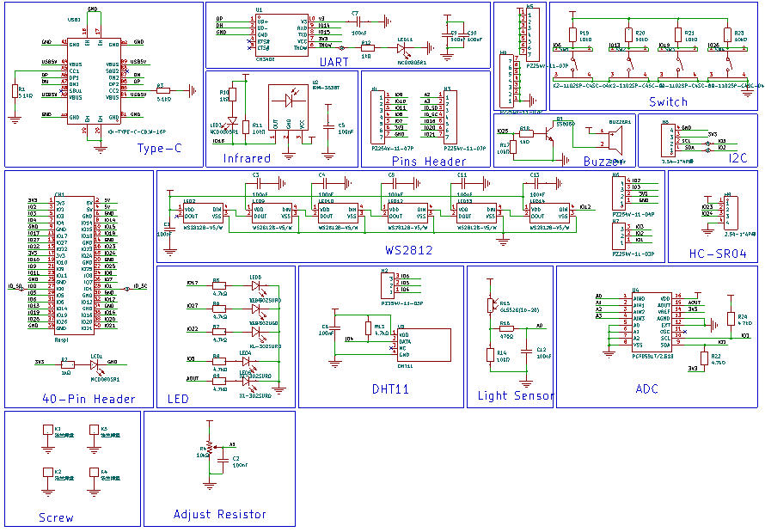Select the CH340E chip U1 body
765x532 pixels.
(x=282, y=35)
